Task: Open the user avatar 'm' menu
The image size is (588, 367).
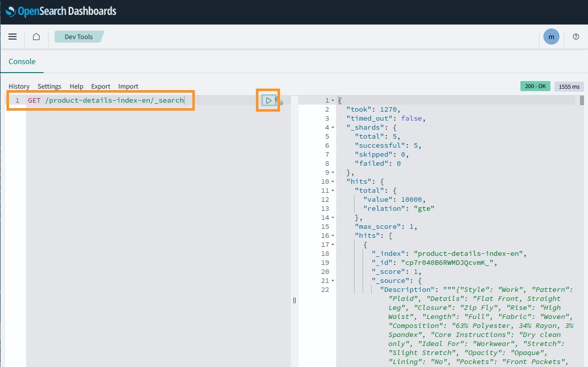Action: coord(551,37)
